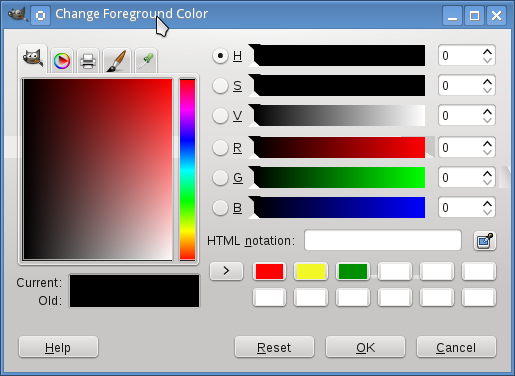The image size is (515, 376).
Task: Open the Palette selector tab
Action: (x=146, y=61)
